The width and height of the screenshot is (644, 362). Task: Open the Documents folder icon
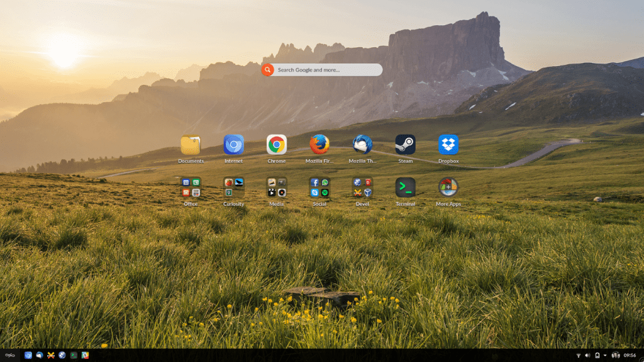[191, 145]
